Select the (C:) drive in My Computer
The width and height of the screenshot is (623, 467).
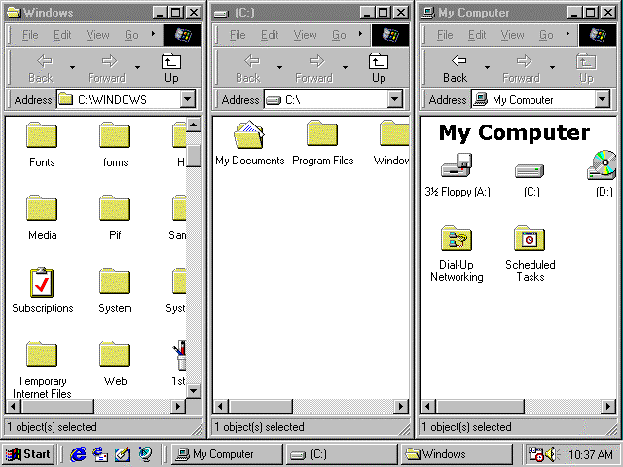click(530, 170)
